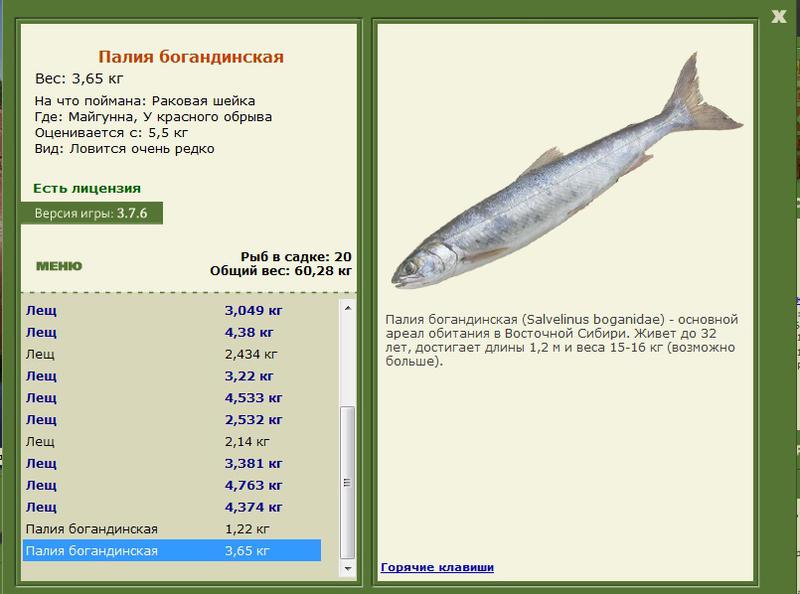Select the Лещ 4,374 кг row
This screenshot has width=800, height=594.
(172, 507)
